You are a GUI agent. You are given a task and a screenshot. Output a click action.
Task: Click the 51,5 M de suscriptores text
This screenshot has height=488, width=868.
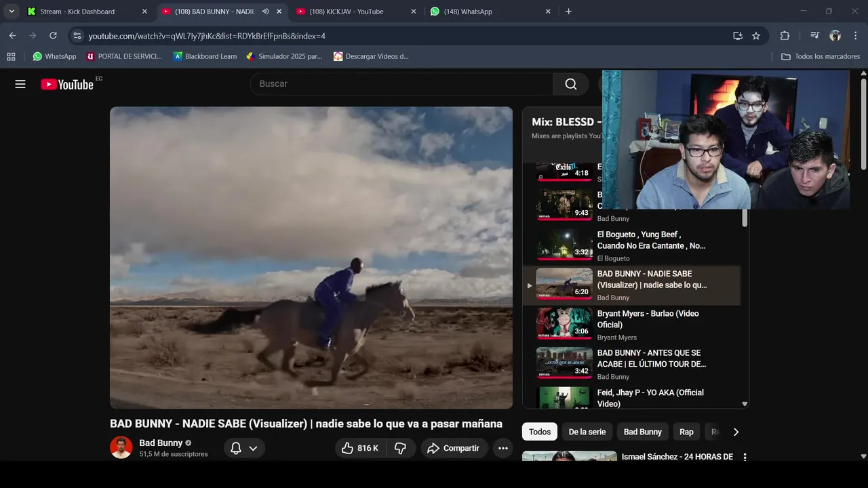[174, 454]
